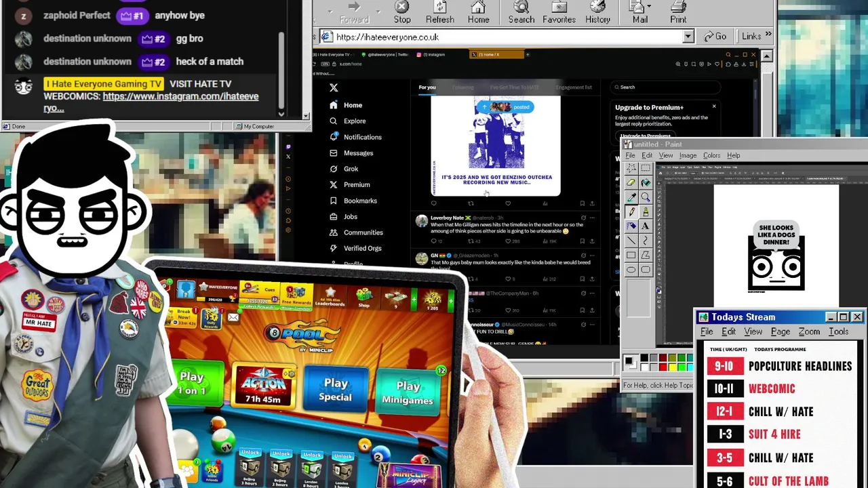Viewport: 868px width, 488px height.
Task: Select the Paint Eraser tool
Action: pyautogui.click(x=631, y=182)
